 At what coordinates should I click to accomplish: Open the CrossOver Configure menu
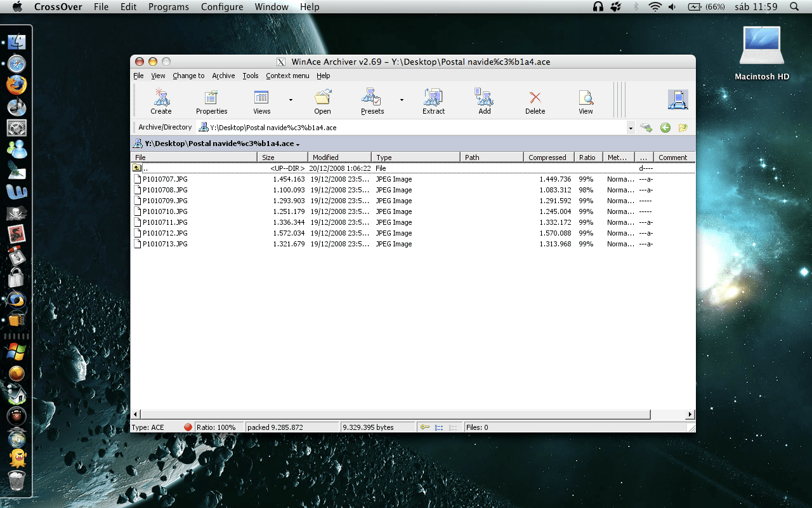(222, 7)
